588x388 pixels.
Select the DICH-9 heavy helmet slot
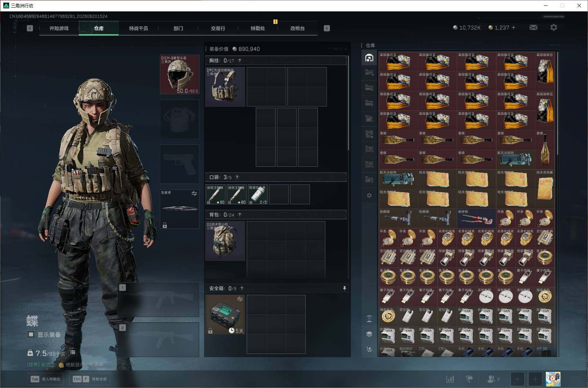(179, 74)
